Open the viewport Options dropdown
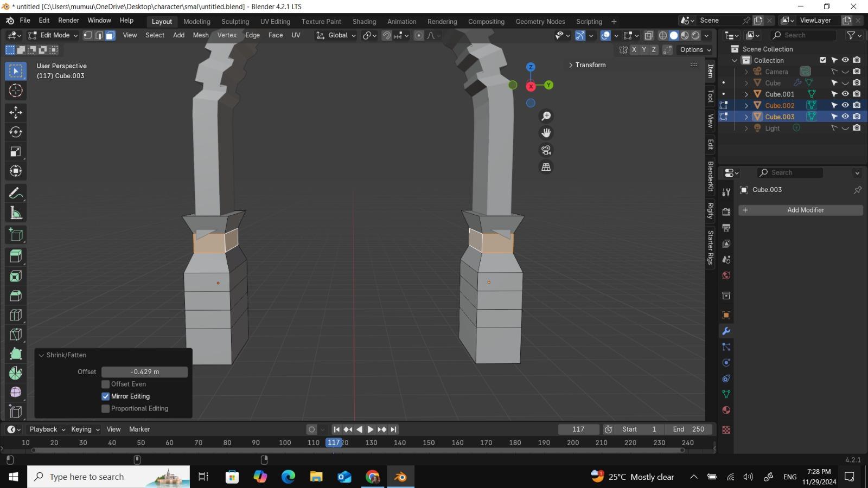868x488 pixels. coord(695,49)
